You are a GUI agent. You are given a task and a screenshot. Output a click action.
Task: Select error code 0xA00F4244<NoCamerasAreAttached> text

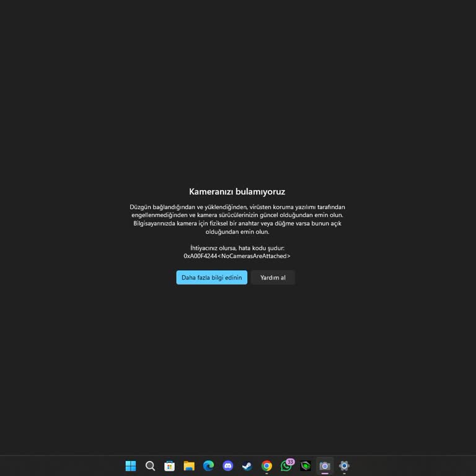click(x=237, y=256)
